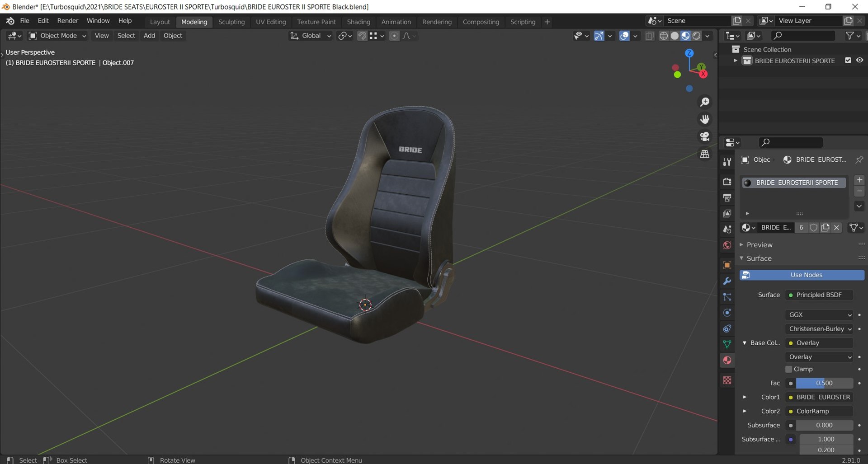Toggle viewport gizmos display button
The image size is (868, 464).
point(599,36)
